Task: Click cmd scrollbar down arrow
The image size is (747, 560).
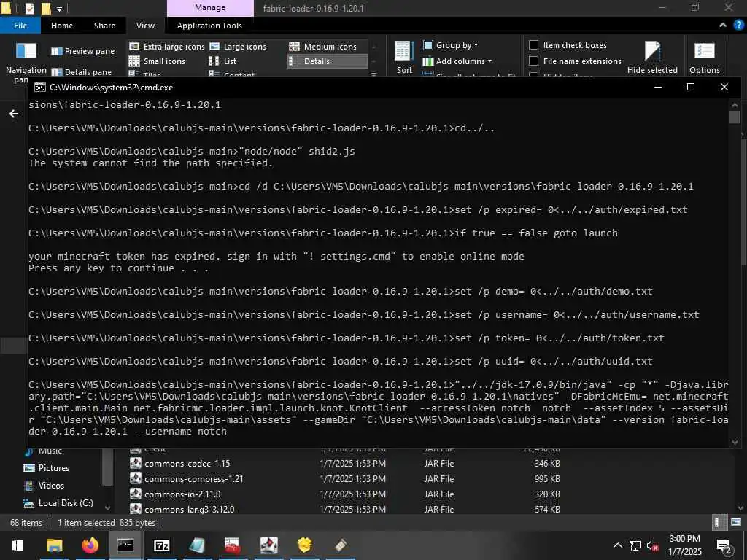Action: point(735,443)
